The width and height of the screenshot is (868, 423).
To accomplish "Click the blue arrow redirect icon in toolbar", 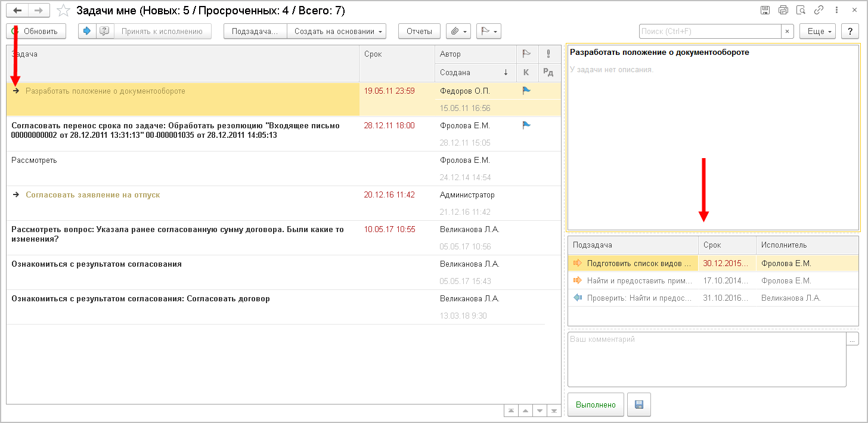I will [x=87, y=31].
